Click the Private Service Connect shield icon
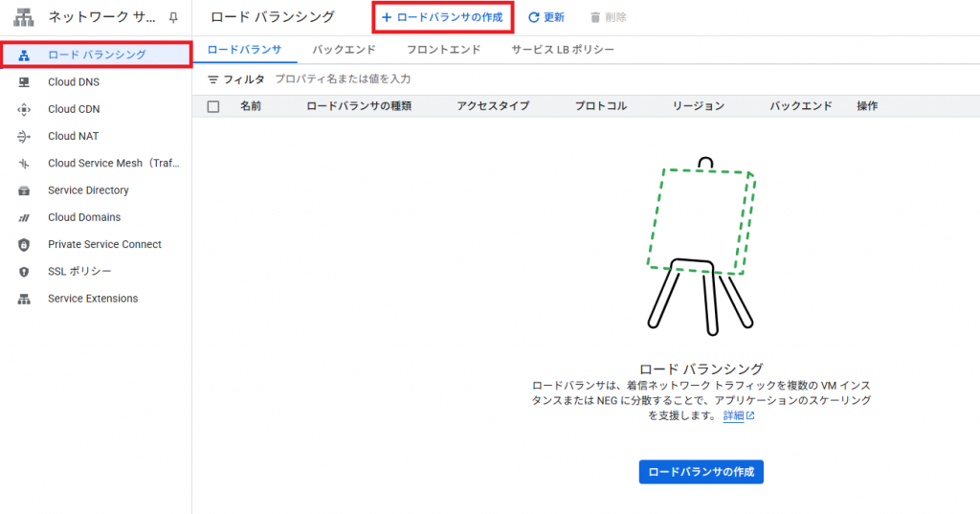Viewport: 980px width, 514px height. 24,244
